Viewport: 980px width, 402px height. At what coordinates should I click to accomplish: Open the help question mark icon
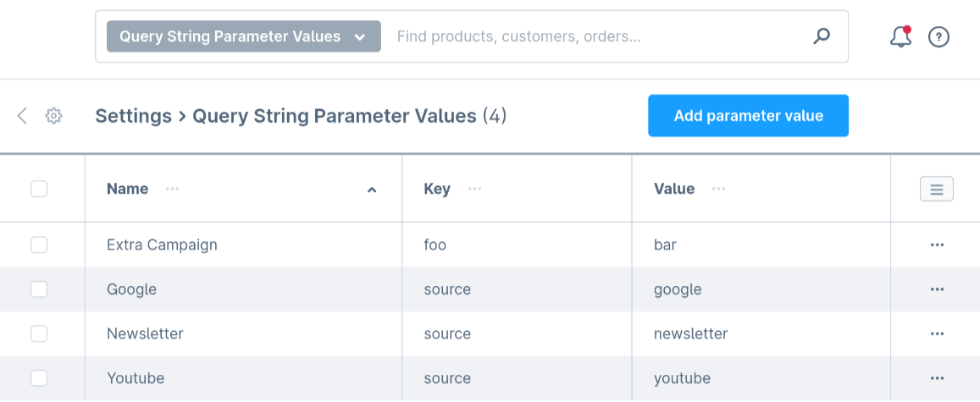(x=938, y=37)
